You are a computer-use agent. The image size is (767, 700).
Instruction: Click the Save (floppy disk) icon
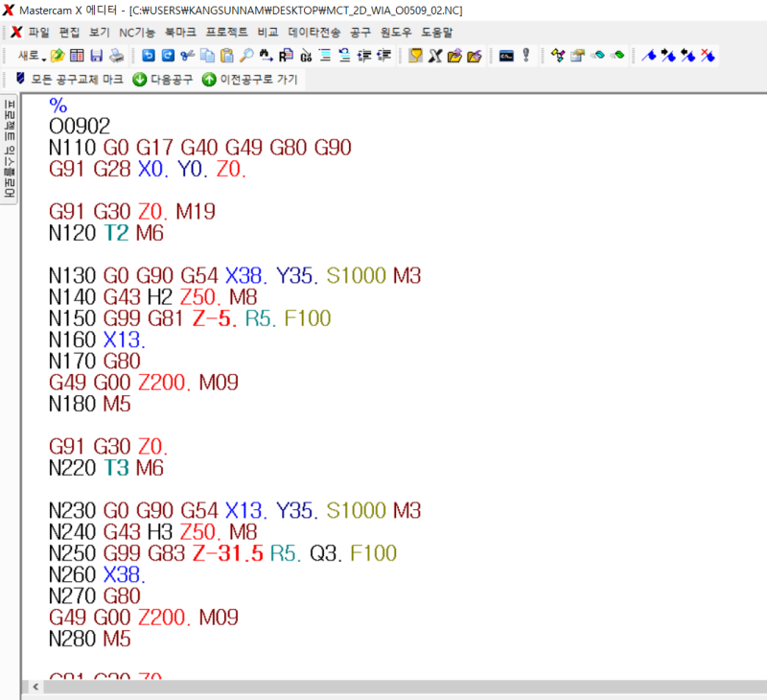click(x=96, y=56)
